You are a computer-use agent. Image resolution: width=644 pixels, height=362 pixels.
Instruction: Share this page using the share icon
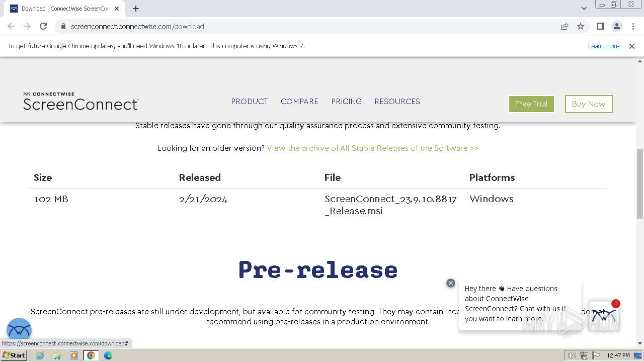(x=565, y=27)
